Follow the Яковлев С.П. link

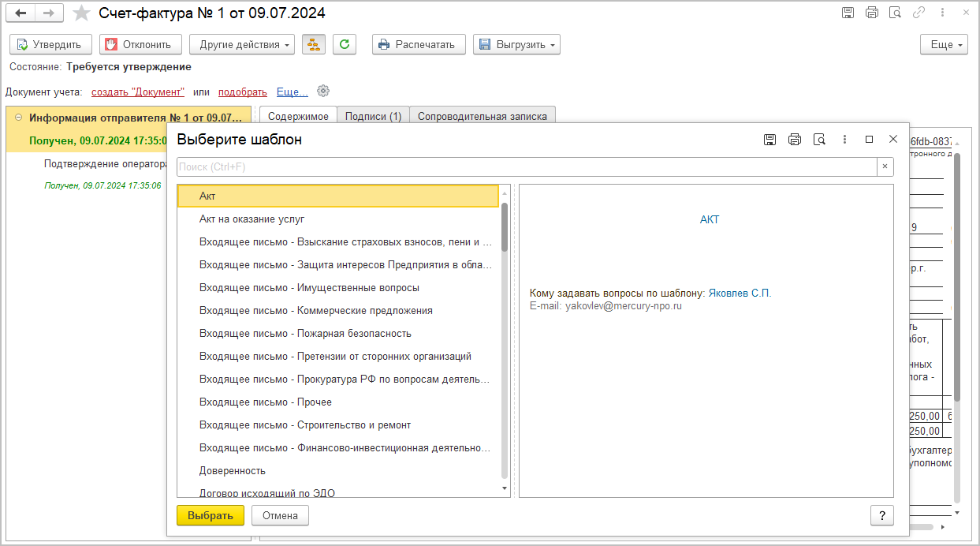[x=740, y=293]
